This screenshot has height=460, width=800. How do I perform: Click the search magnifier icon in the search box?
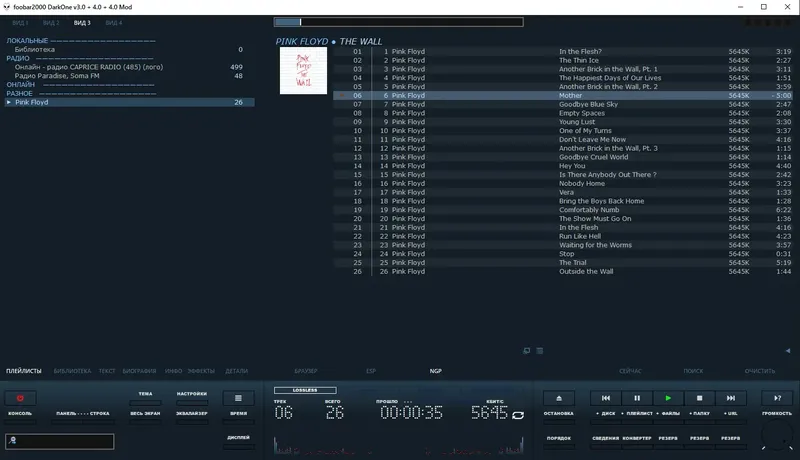(13, 441)
